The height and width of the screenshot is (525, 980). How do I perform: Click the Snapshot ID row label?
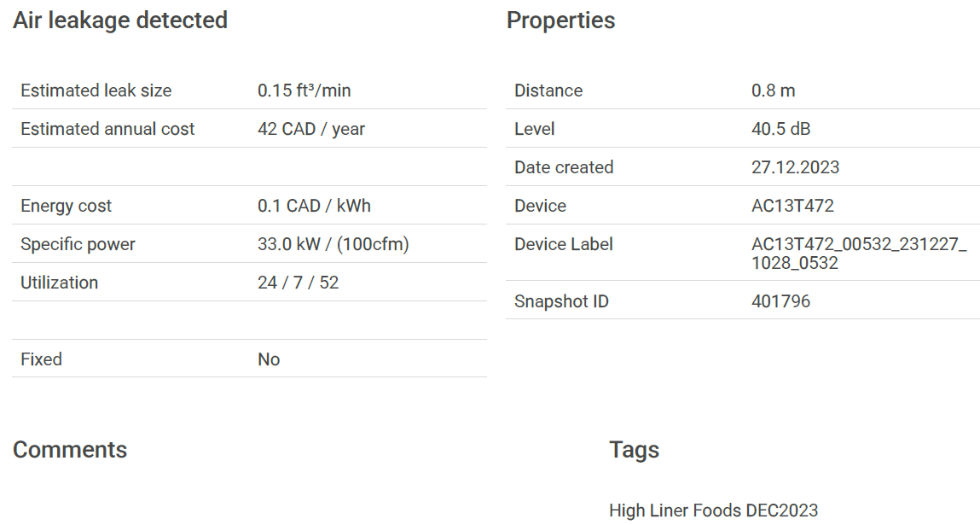click(561, 301)
